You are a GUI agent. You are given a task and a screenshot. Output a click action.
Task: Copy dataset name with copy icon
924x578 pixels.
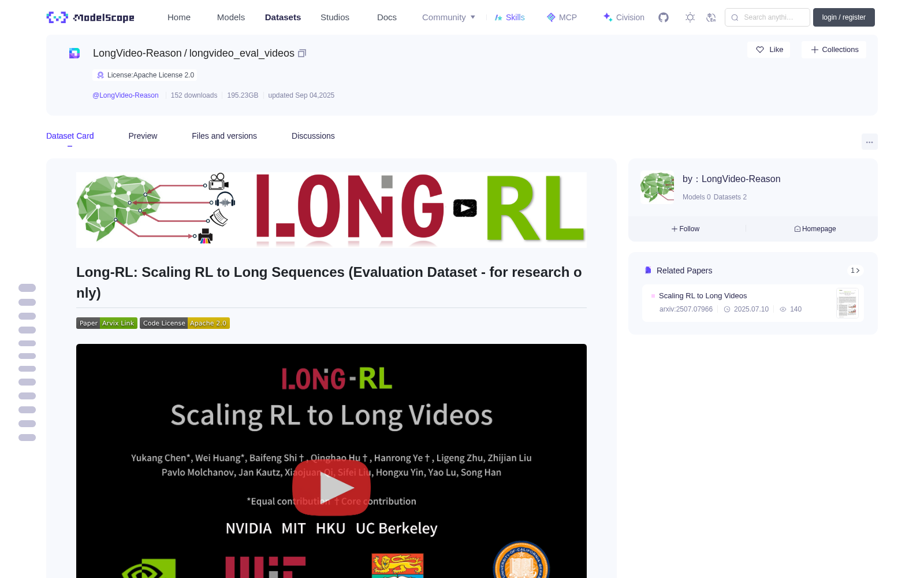pyautogui.click(x=301, y=53)
